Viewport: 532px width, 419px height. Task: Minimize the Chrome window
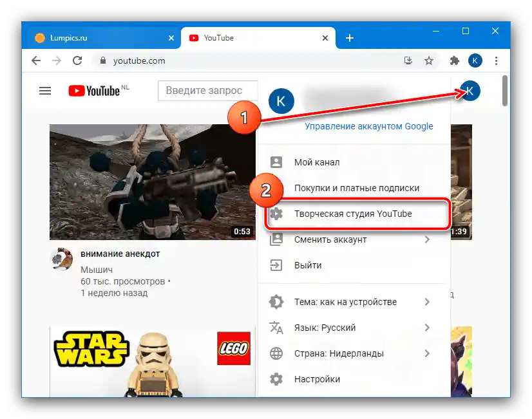point(436,31)
